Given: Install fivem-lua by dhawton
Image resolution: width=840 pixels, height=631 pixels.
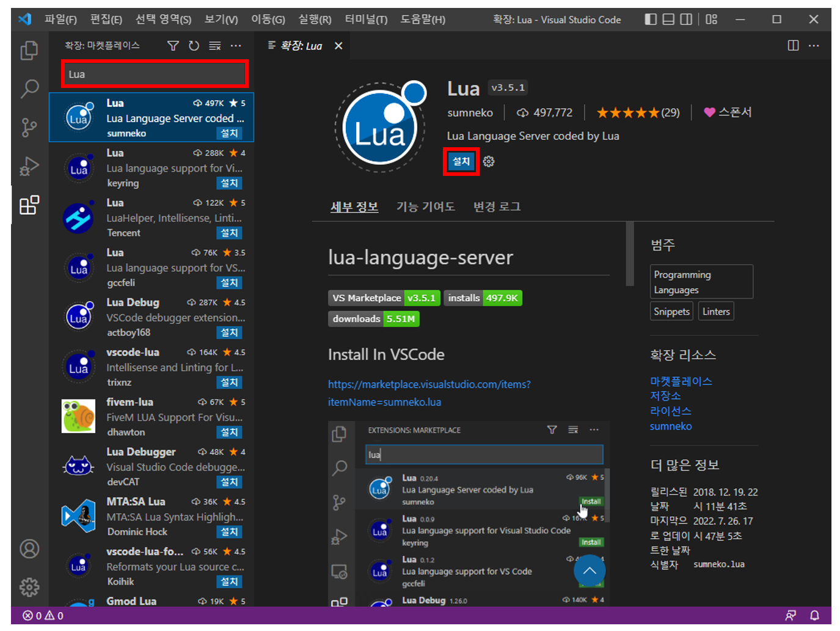Looking at the screenshot, I should (x=230, y=432).
